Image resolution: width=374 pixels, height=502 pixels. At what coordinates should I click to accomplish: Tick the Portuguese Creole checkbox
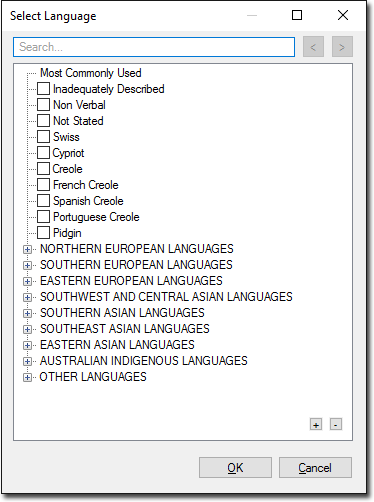(43, 217)
